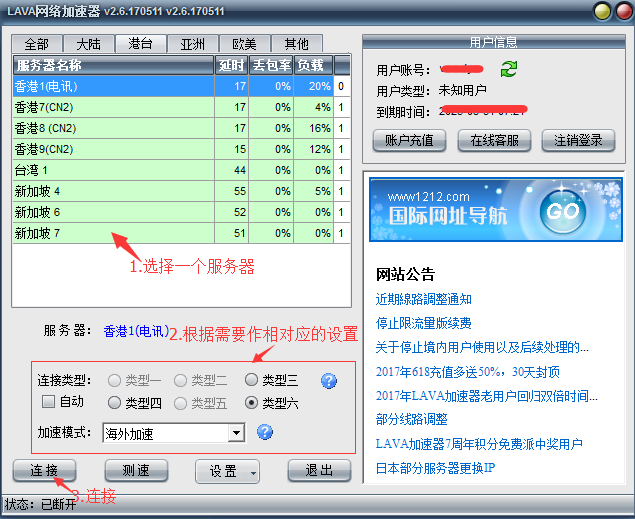Click the green refresh account icon

tap(509, 69)
